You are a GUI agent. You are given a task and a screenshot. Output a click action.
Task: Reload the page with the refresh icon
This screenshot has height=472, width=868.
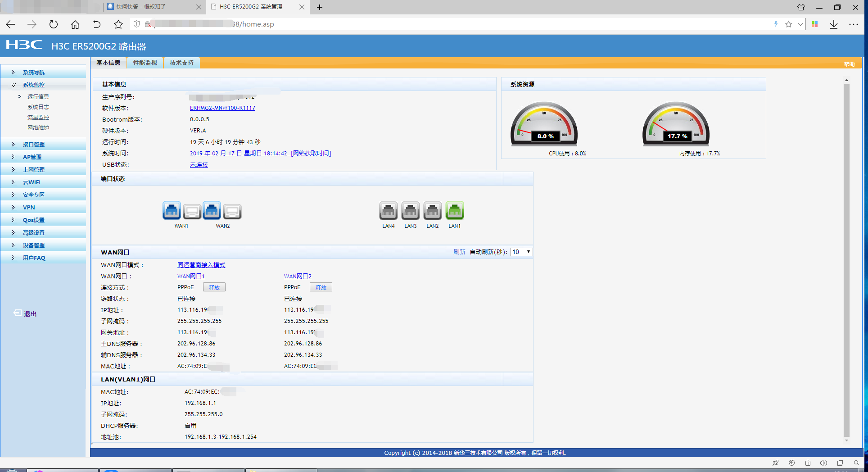[54, 24]
